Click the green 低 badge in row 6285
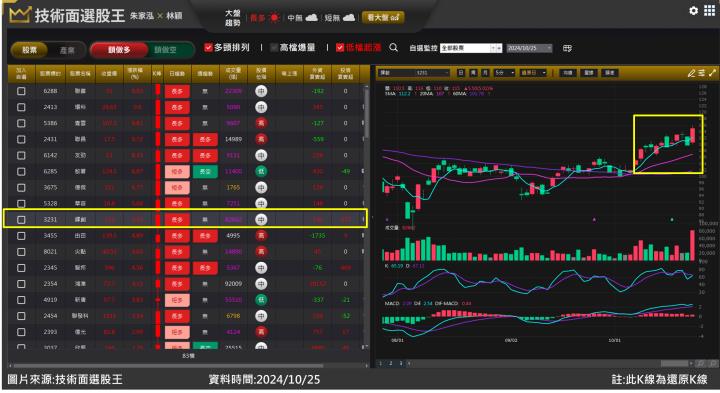720x393 pixels. (x=261, y=171)
